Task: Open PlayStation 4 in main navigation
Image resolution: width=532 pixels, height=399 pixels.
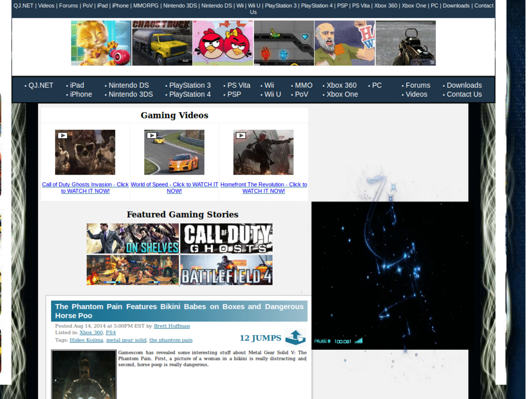Action: pyautogui.click(x=190, y=95)
